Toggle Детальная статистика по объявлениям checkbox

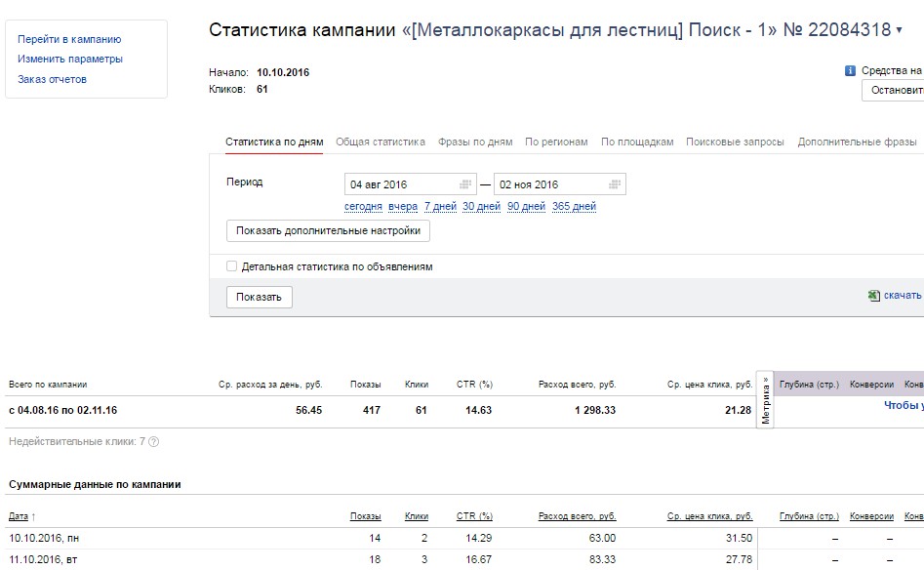232,266
